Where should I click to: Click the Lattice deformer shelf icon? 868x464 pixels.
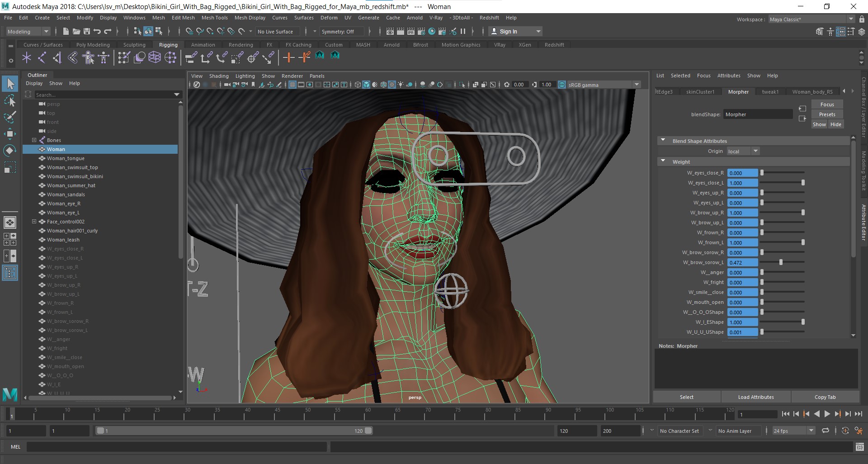tap(155, 57)
